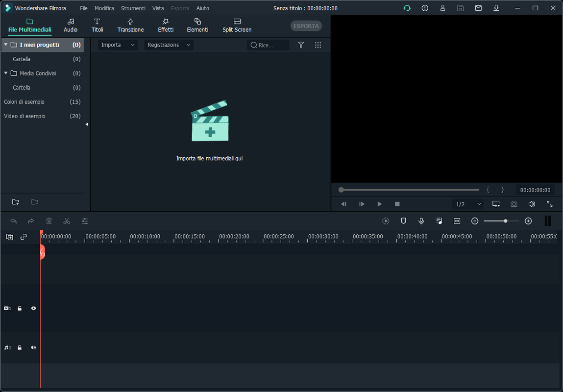Open the filter funnel icon in media panel
This screenshot has width=563, height=392.
301,45
